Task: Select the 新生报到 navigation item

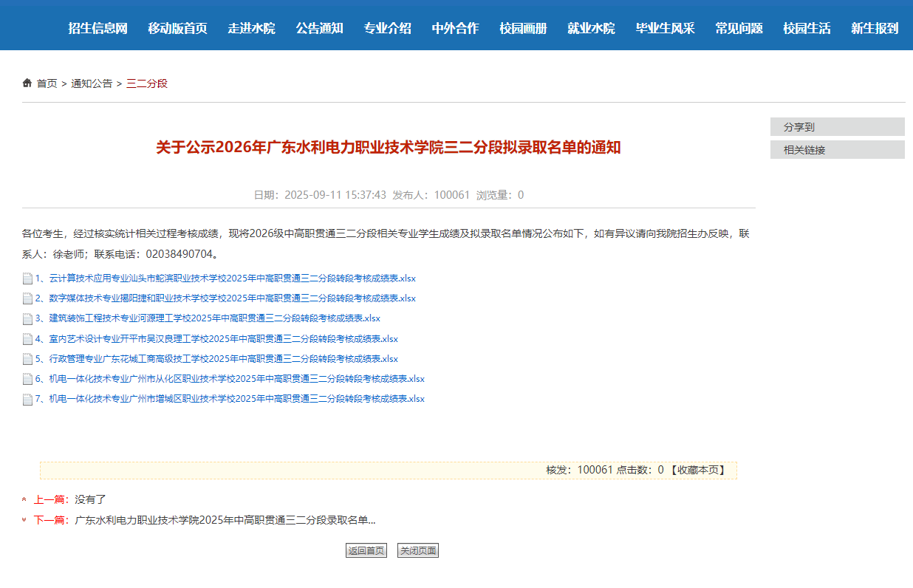Action: [x=875, y=27]
